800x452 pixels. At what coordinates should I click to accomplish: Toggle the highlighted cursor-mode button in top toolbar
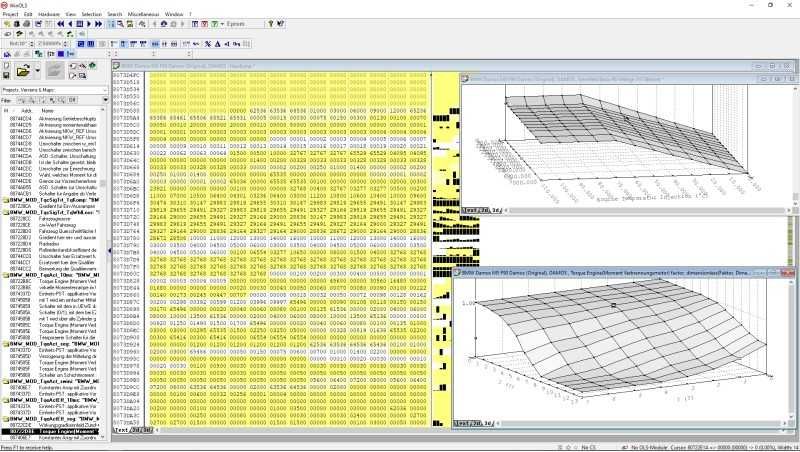click(x=111, y=24)
